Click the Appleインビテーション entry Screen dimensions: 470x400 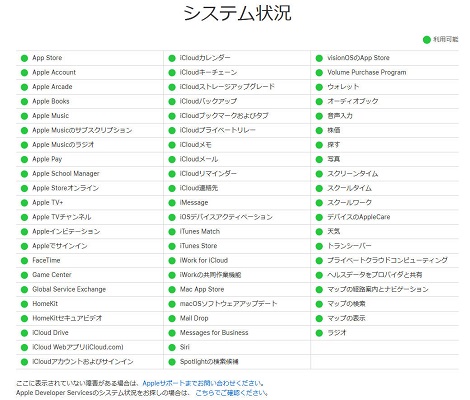(x=66, y=231)
